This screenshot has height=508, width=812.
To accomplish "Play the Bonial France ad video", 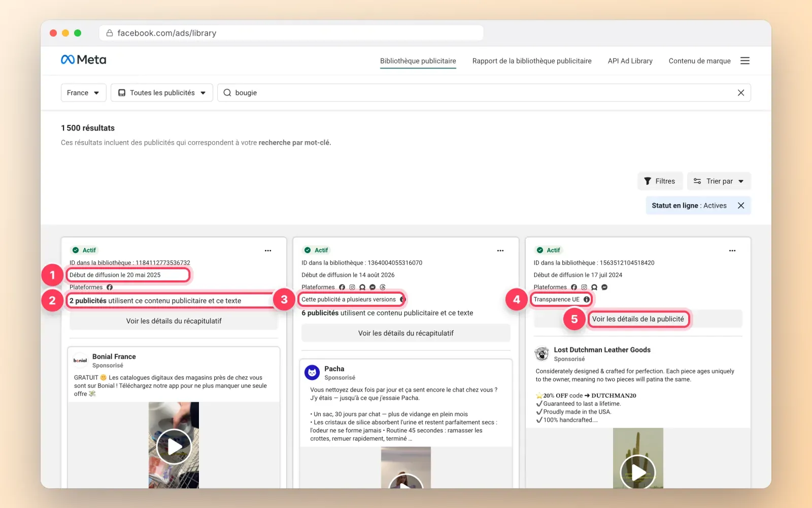I will click(x=174, y=447).
